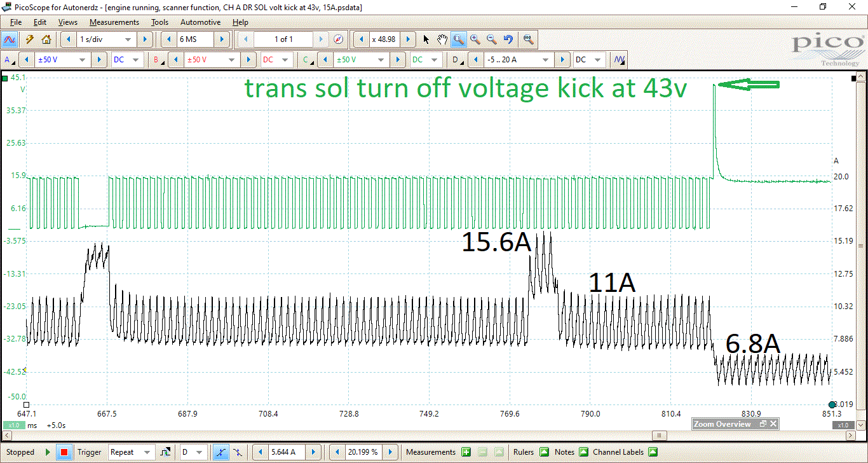Open Auto Setup with the lightning bolt icon
This screenshot has width=868, height=463.
[x=29, y=39]
